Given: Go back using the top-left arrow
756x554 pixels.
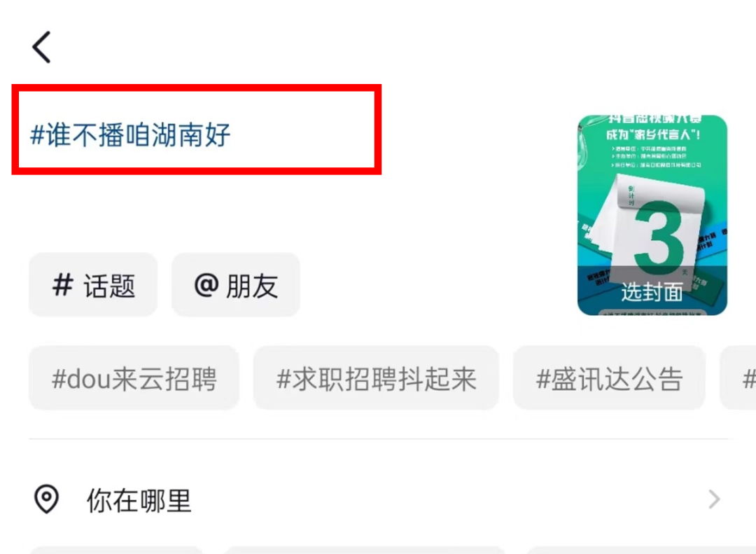Looking at the screenshot, I should click(41, 48).
